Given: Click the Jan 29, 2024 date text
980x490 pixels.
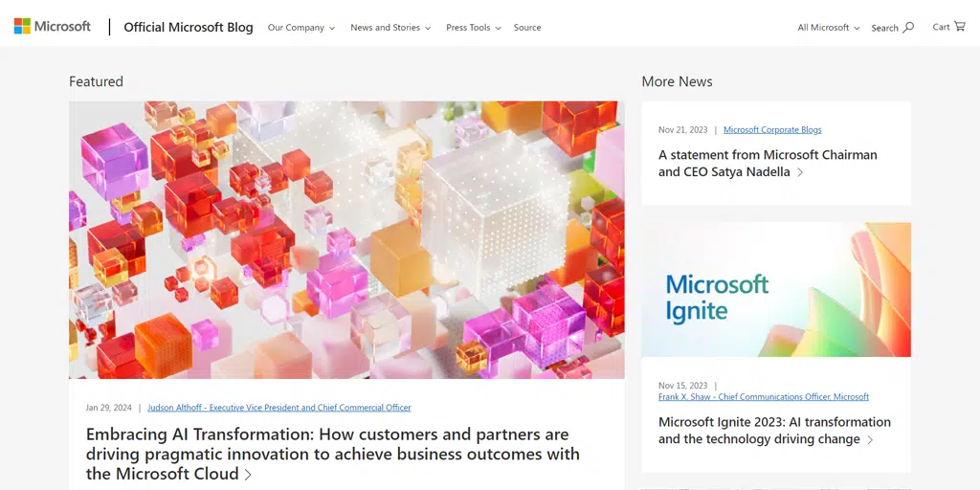Looking at the screenshot, I should click(109, 408).
